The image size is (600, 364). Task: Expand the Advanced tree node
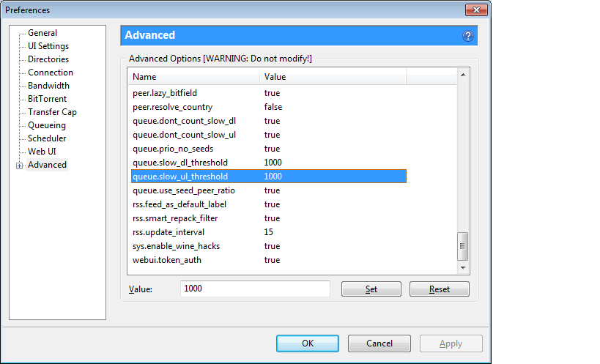coord(19,166)
